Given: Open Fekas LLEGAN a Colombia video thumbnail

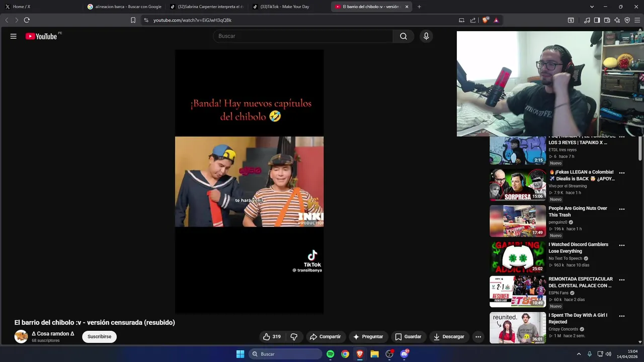Looking at the screenshot, I should pyautogui.click(x=518, y=185).
